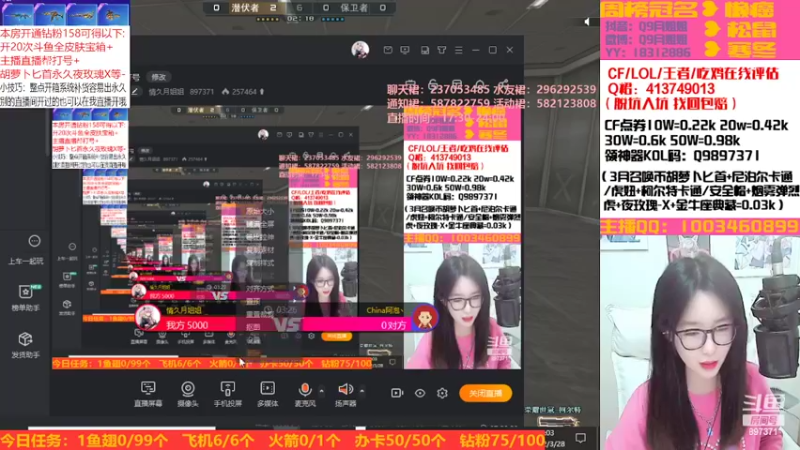Select the webcam source in preview canvas

[462, 306]
